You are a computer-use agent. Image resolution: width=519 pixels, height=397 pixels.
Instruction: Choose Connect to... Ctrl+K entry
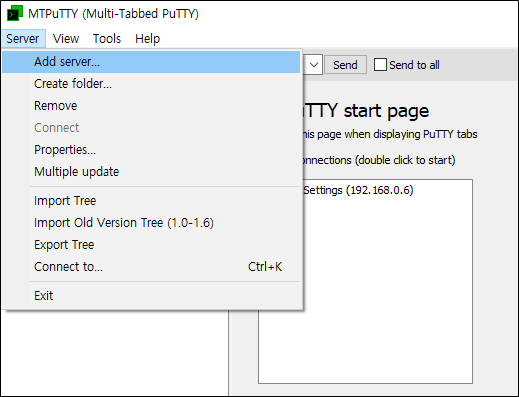(x=151, y=267)
